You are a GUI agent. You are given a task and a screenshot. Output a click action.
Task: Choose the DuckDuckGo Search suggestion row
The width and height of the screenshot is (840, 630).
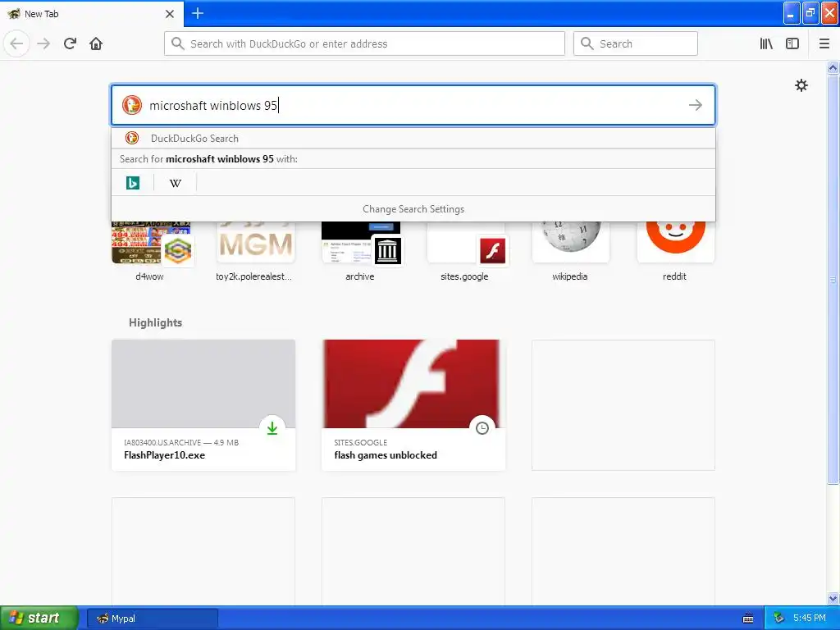pyautogui.click(x=413, y=138)
